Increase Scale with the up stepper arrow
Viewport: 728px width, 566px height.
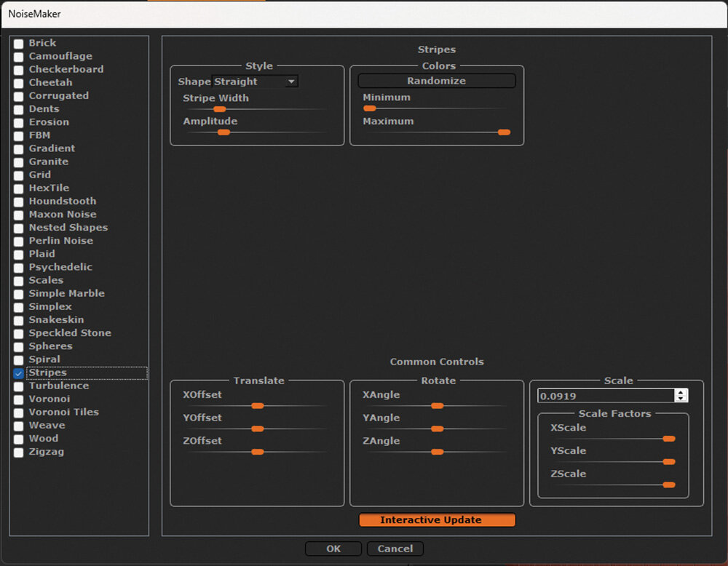(x=681, y=392)
